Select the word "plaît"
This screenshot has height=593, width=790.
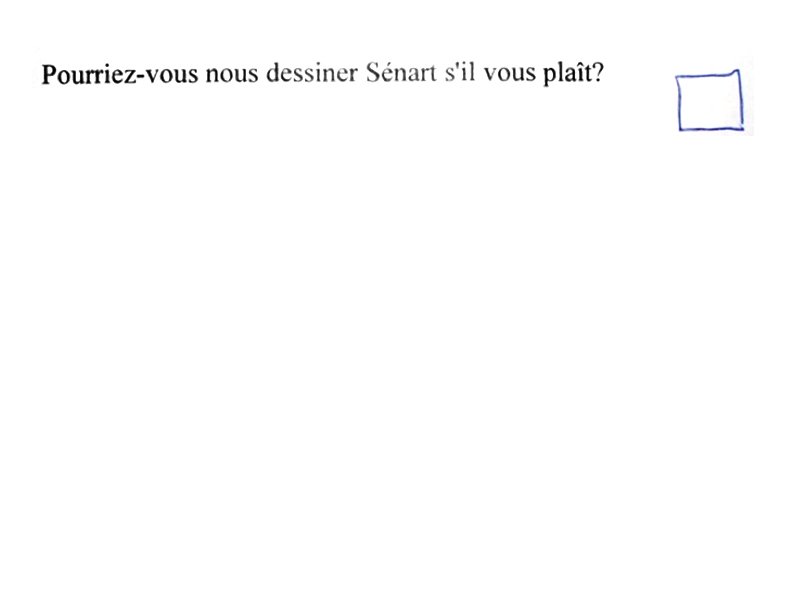(566, 74)
